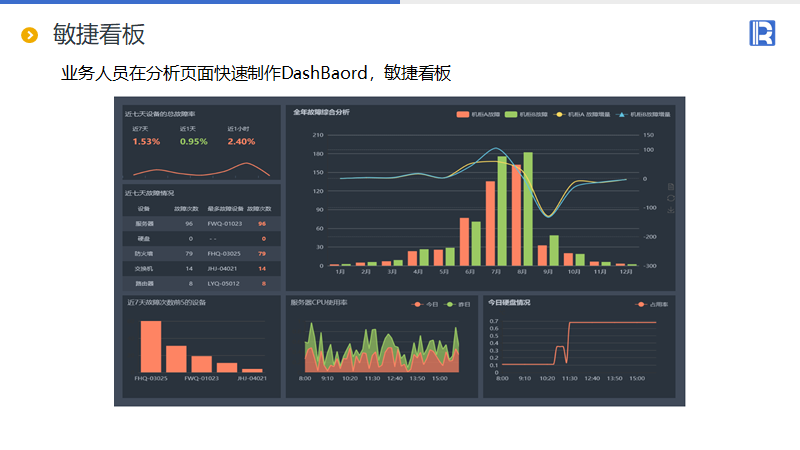
Task: Click the blue R logo in the corner
Action: [762, 33]
